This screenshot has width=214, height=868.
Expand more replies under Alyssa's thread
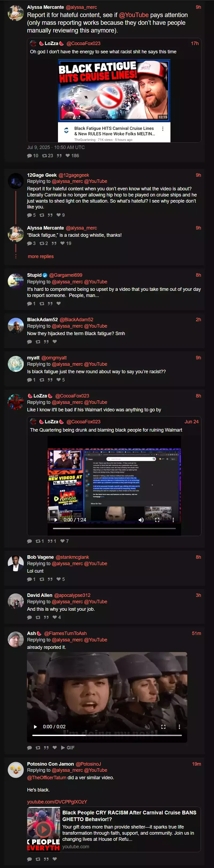click(41, 256)
